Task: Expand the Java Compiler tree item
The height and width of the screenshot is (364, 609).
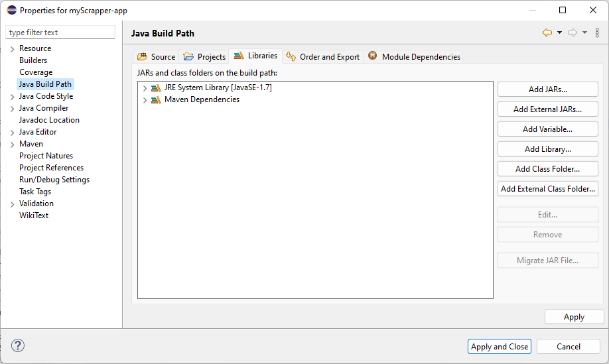Action: (13, 109)
